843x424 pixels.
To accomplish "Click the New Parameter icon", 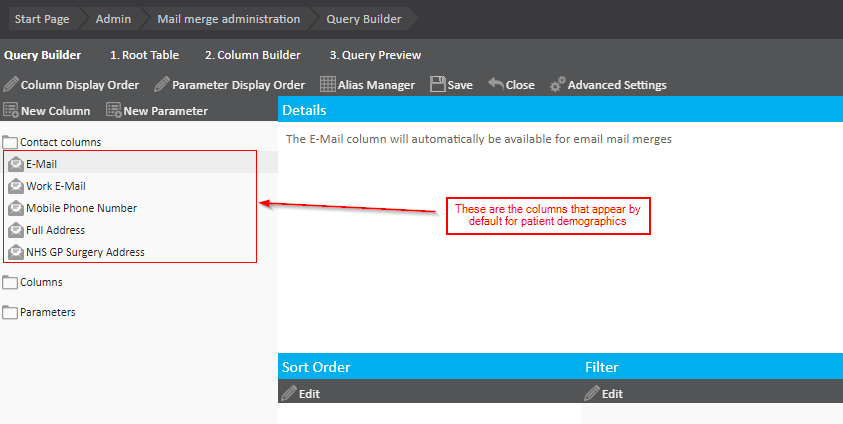I will point(114,110).
